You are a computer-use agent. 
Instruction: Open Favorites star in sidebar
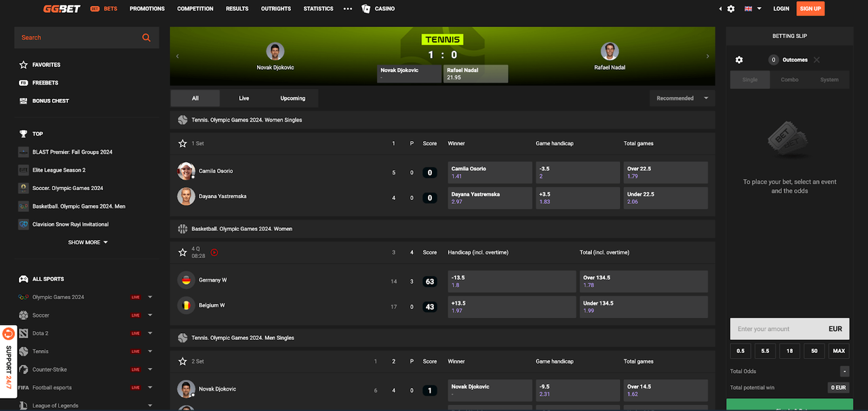click(x=24, y=65)
